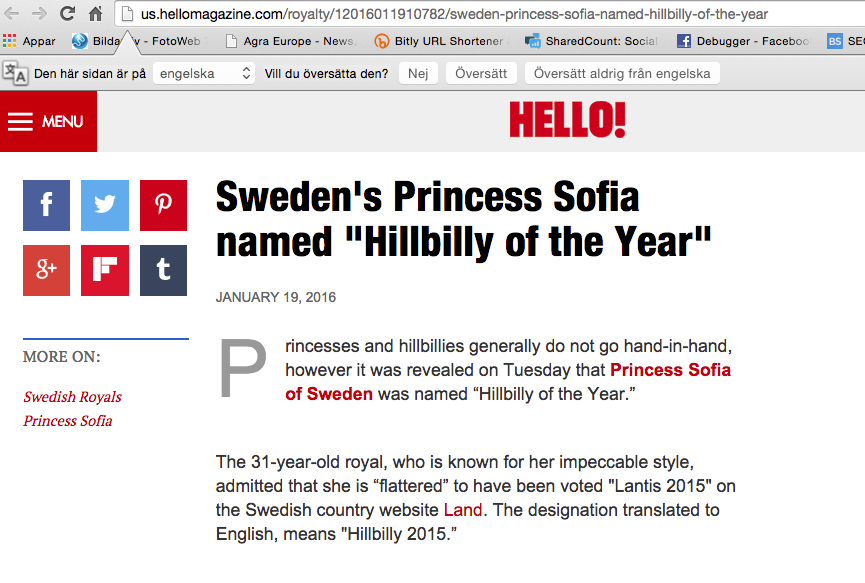Screen dimensions: 865x583
Task: Share the article on Flipboard
Action: click(x=105, y=270)
